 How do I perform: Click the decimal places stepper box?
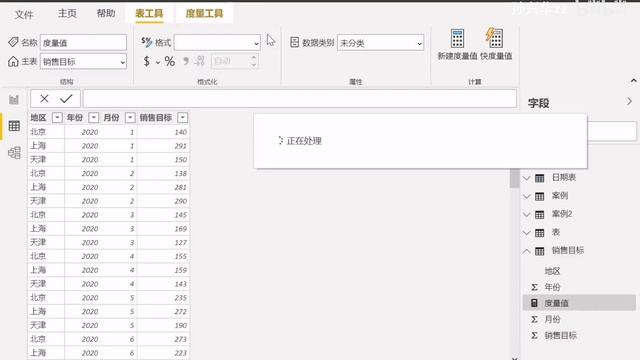click(x=235, y=61)
